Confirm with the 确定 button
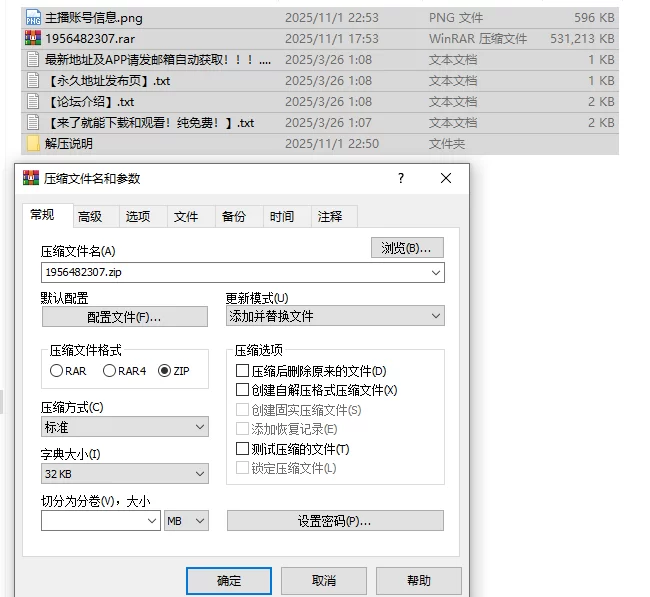Screen dimensions: 650x597 tap(229, 581)
